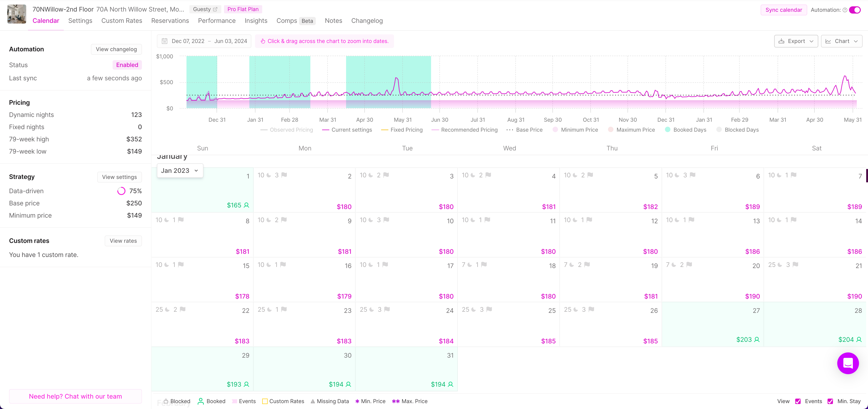Click the events flag icon on January 2

pos(284,175)
